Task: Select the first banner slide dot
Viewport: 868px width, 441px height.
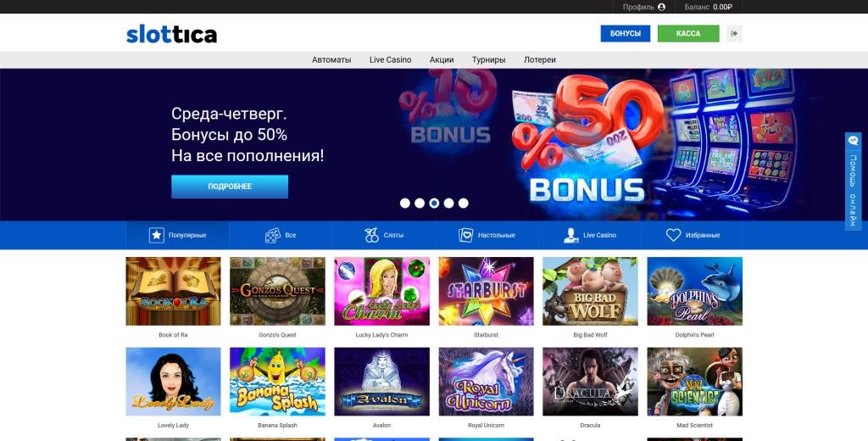Action: coord(405,204)
